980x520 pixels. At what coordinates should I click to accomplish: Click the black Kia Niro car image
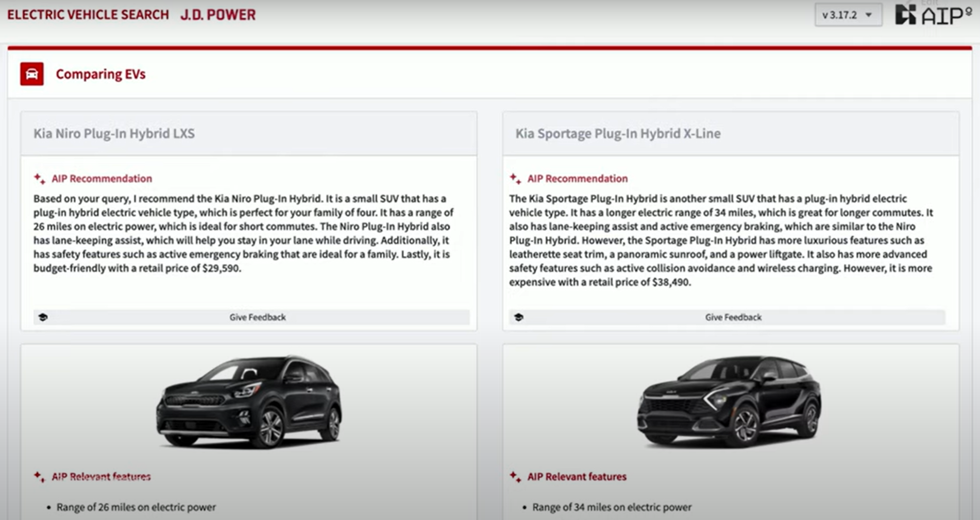pos(249,402)
